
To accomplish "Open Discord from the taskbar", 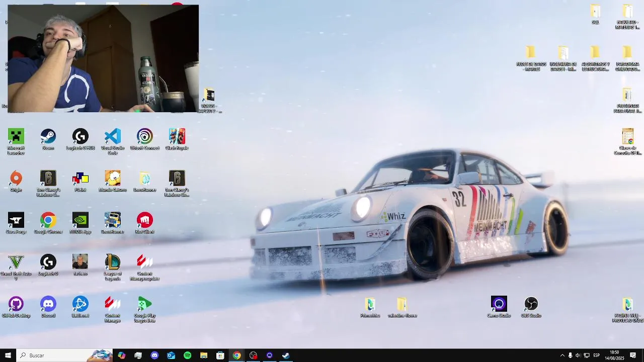I will click(x=154, y=355).
